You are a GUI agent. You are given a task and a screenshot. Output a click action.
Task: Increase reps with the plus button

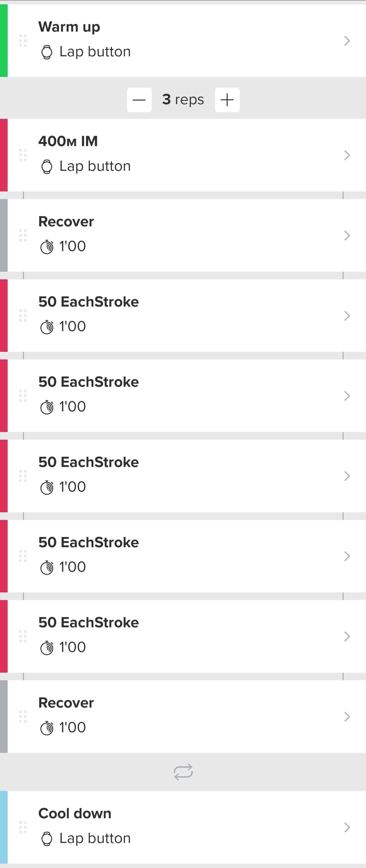[x=227, y=100]
